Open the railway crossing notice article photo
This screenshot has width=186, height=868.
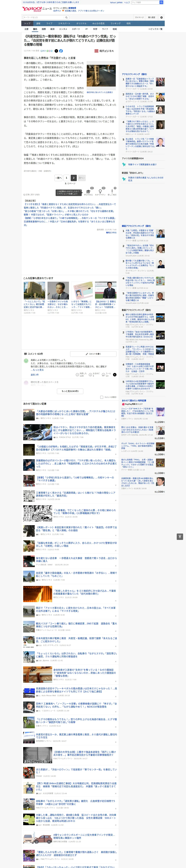pos(101,76)
